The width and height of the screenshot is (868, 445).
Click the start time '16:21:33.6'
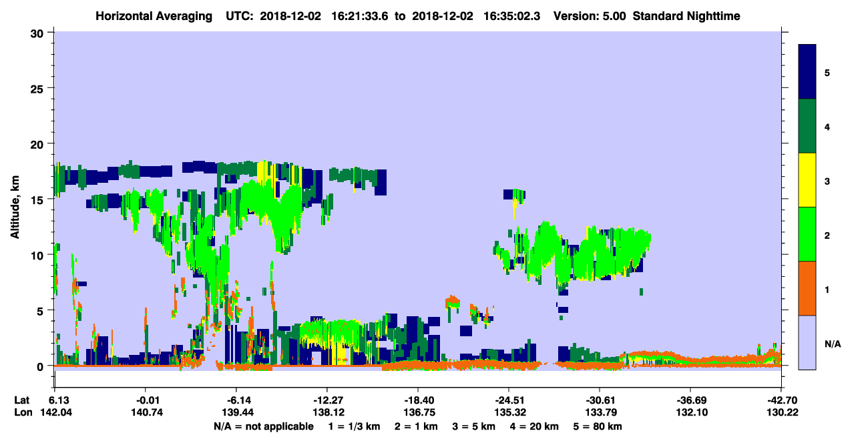point(361,15)
